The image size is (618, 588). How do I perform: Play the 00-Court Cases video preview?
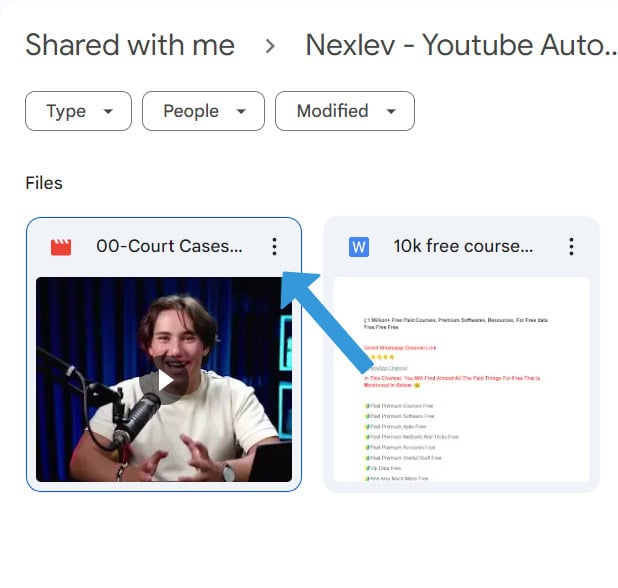164,381
